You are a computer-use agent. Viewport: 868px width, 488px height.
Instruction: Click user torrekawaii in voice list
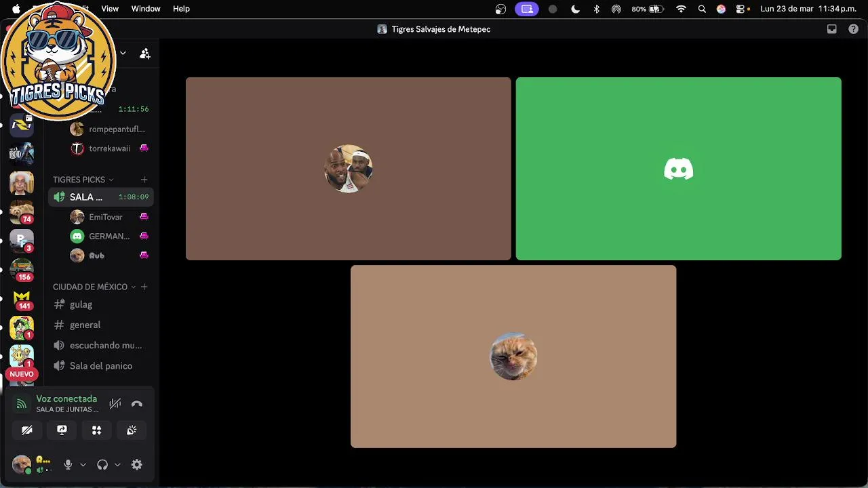pos(110,148)
